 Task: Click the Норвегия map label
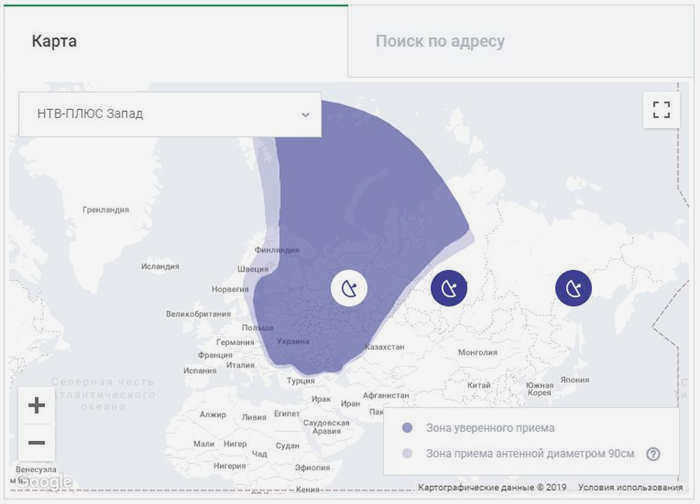pos(230,289)
